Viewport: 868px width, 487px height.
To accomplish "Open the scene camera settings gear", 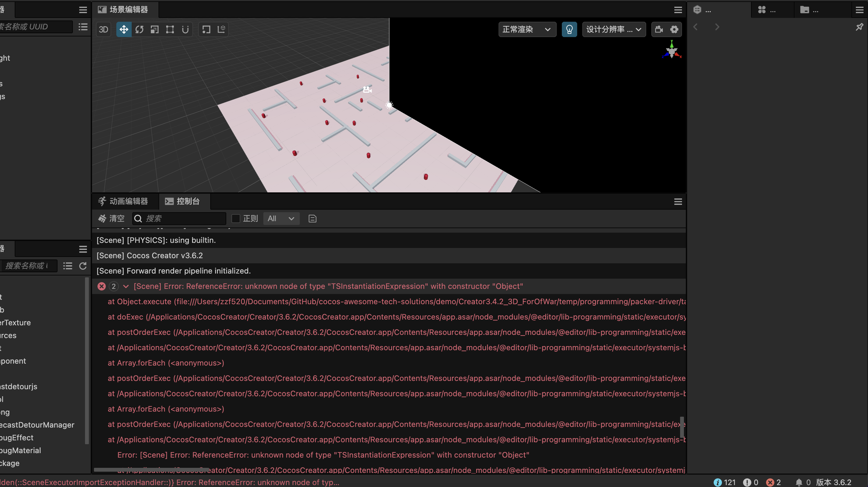I will click(674, 29).
